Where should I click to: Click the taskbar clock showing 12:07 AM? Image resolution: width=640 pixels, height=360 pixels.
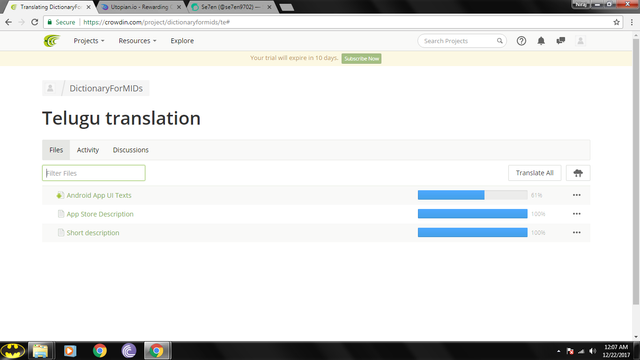[x=616, y=351]
